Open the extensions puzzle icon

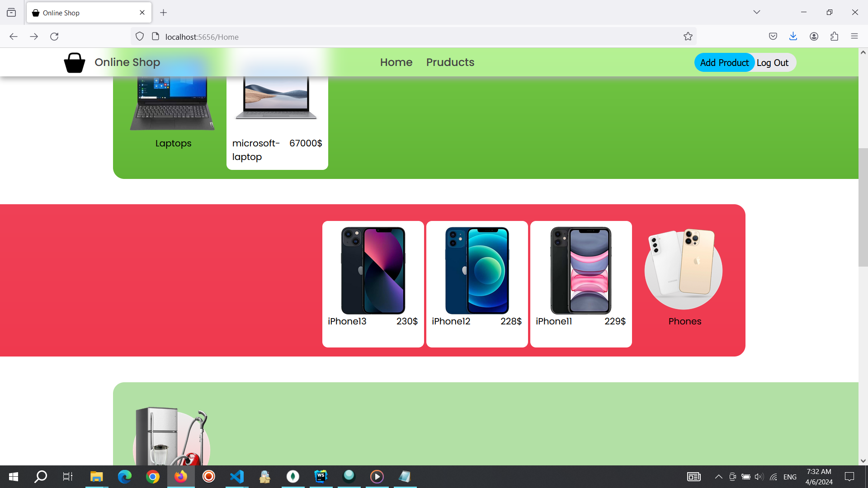pos(834,37)
